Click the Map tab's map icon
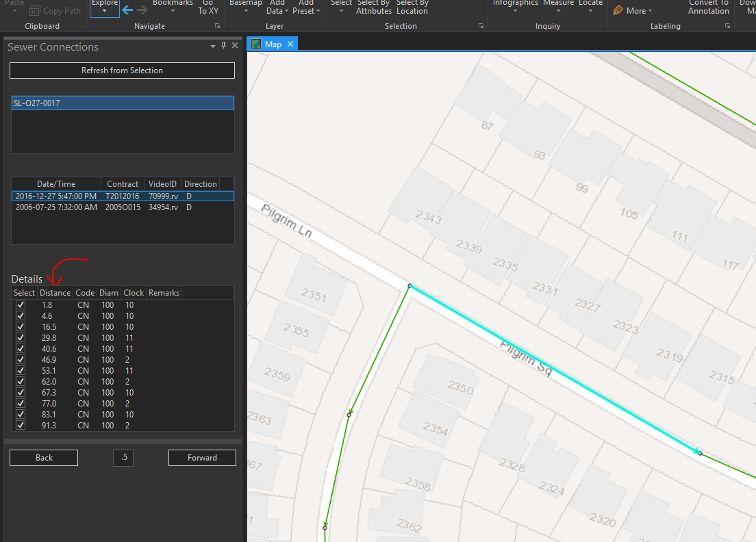 (x=257, y=44)
